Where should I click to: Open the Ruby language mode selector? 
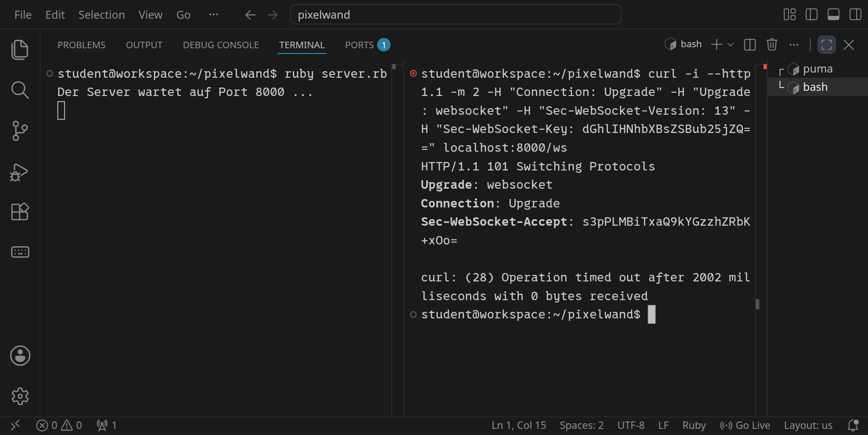tap(694, 425)
